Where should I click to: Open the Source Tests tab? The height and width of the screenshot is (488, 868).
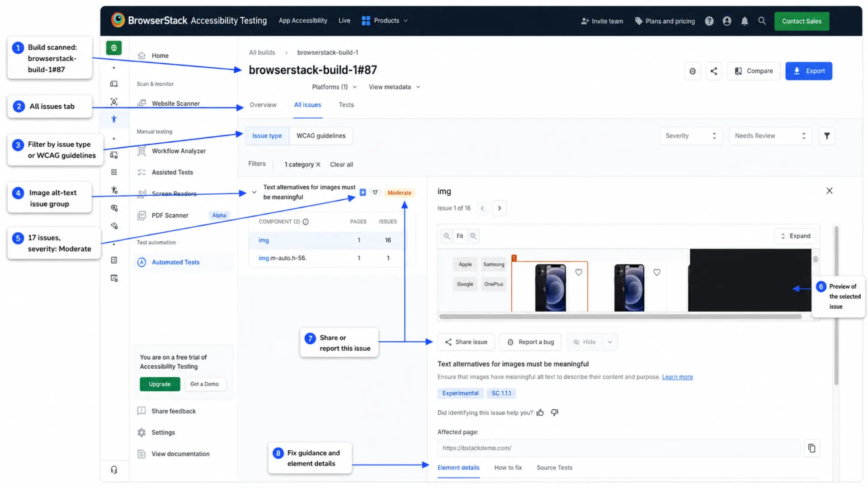pos(554,468)
